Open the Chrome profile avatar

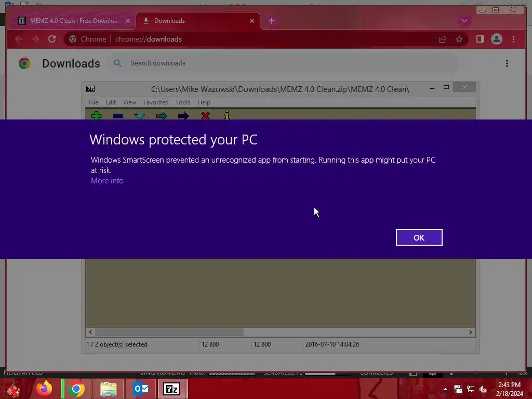pyautogui.click(x=496, y=39)
